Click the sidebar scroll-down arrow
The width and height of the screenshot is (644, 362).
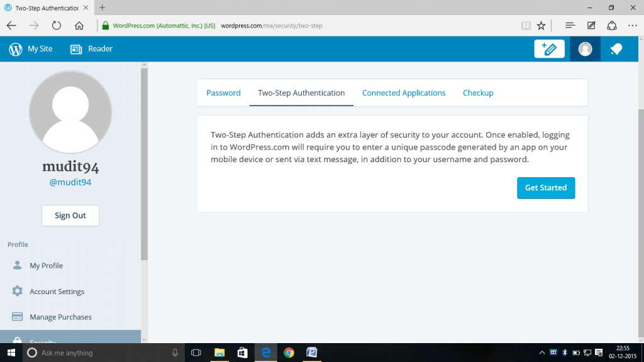point(144,339)
